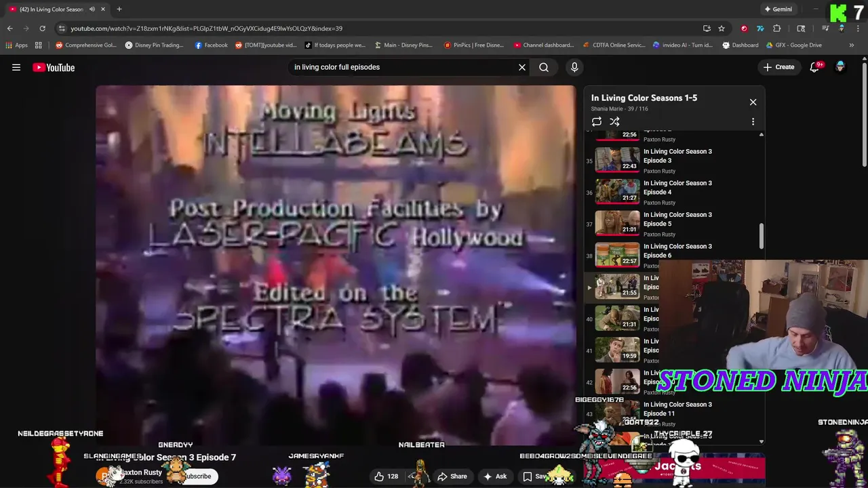Toggle loop playlist in the playlist panel

[597, 122]
